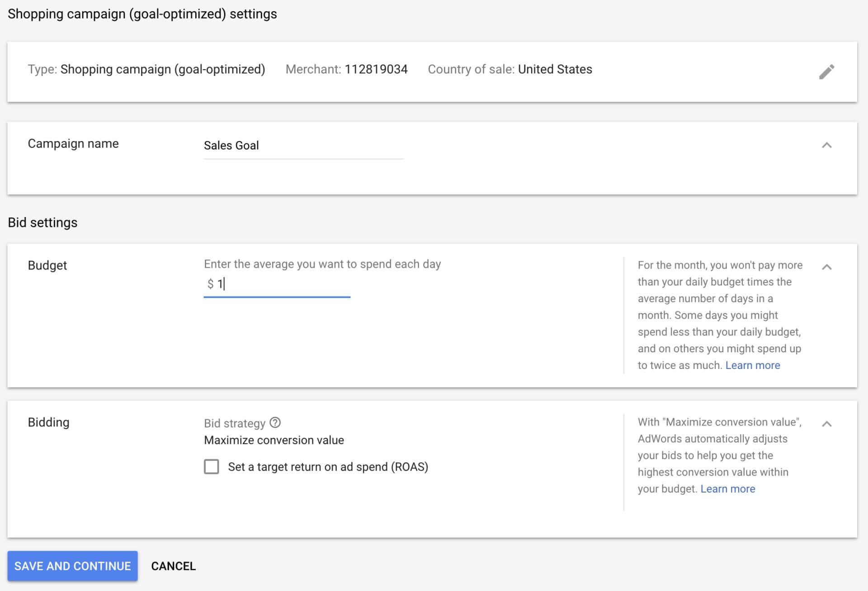The width and height of the screenshot is (868, 591).
Task: Open the Learn more link about conversion value
Action: pyautogui.click(x=727, y=489)
